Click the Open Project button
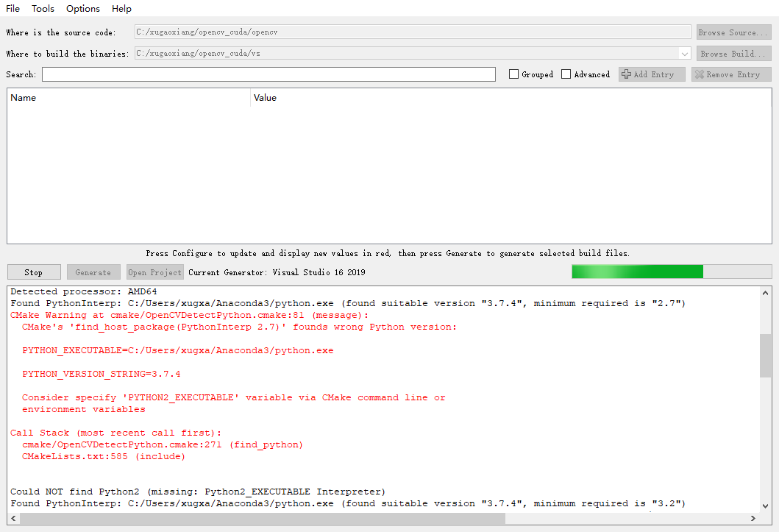 (155, 272)
